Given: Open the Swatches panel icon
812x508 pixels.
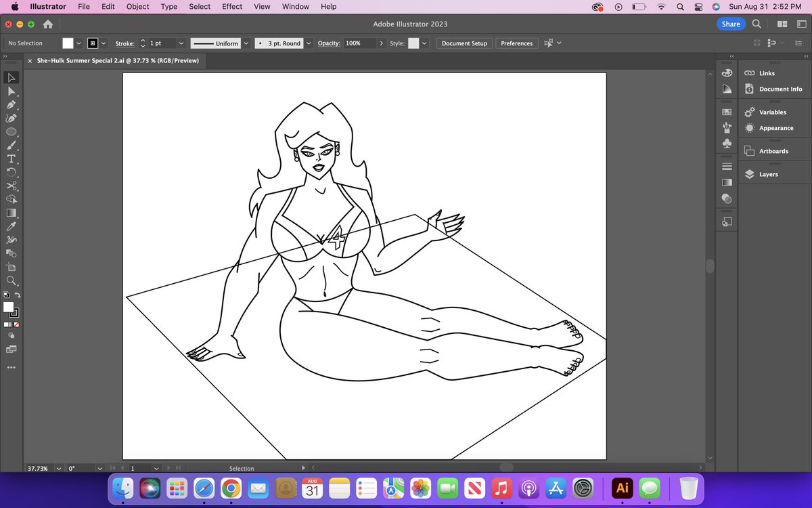Looking at the screenshot, I should pos(727,112).
